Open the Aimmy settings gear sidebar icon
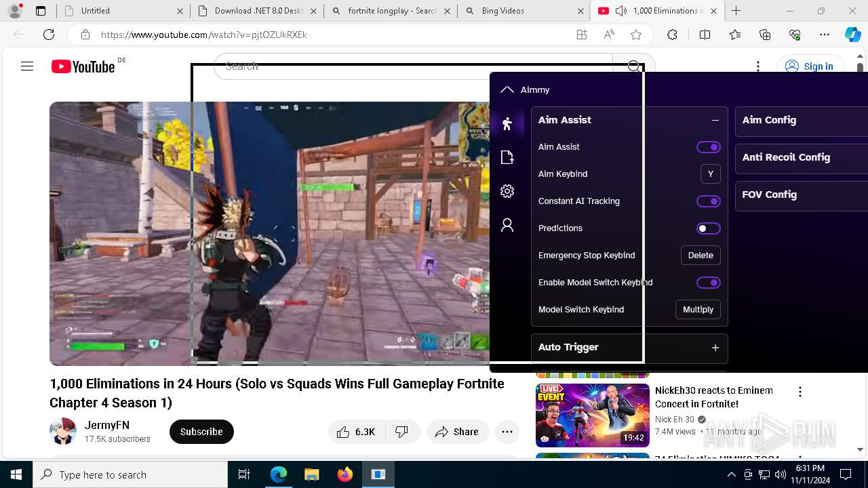The height and width of the screenshot is (488, 868). click(x=507, y=191)
